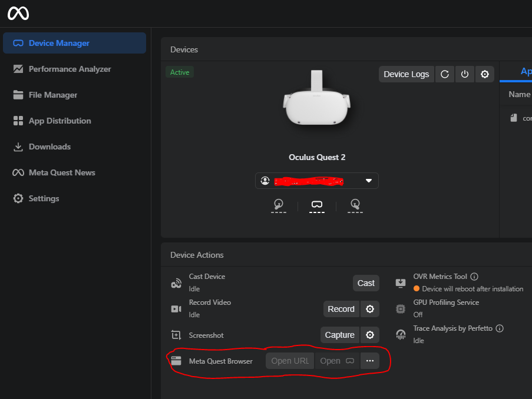Click the Oculus Quest 2 headset image
This screenshot has height=399, width=532.
pos(316,98)
